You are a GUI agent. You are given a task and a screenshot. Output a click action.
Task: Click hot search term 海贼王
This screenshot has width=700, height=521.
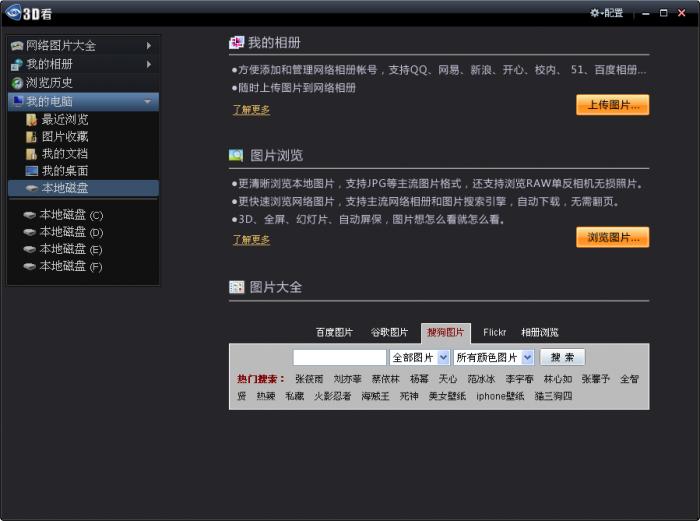(375, 396)
